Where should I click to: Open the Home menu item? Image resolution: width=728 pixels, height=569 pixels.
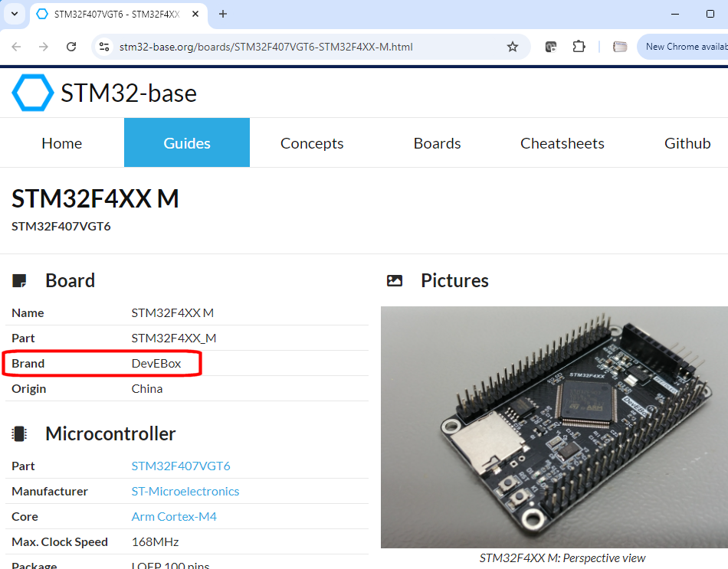click(62, 143)
